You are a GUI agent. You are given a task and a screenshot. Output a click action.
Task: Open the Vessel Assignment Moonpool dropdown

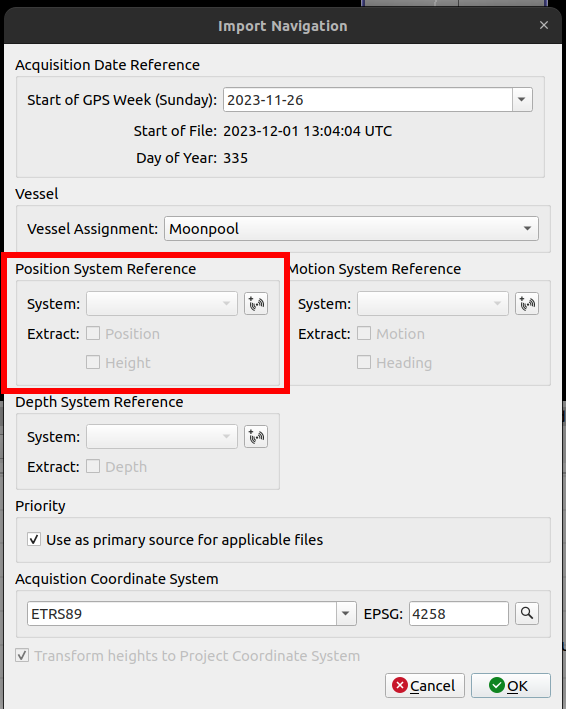pos(351,228)
